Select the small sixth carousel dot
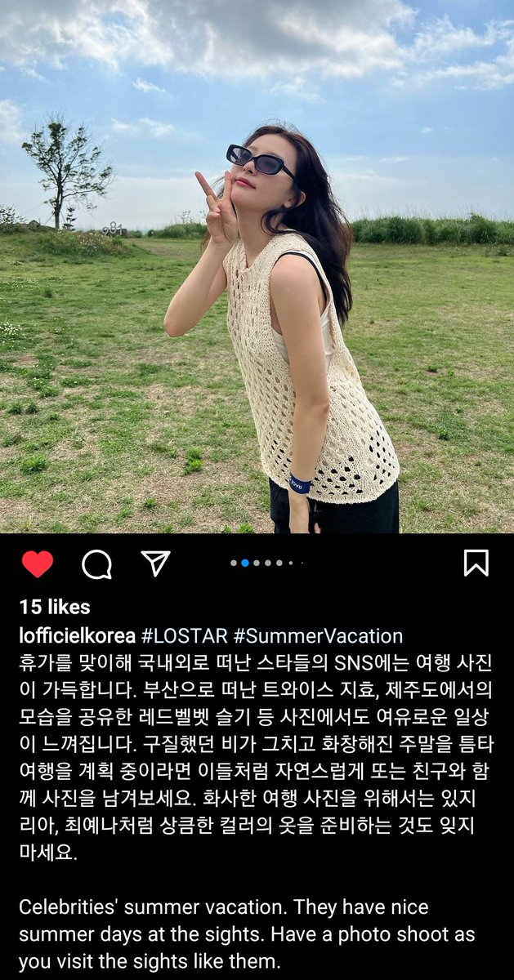 click(x=291, y=563)
